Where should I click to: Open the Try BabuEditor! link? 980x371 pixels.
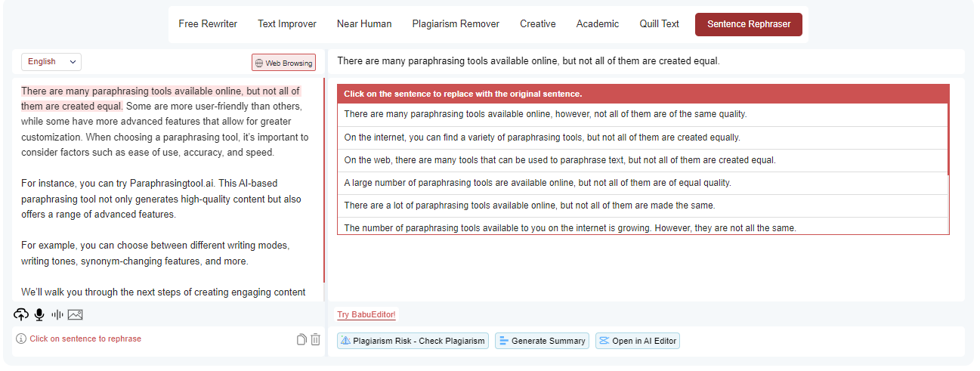(366, 315)
